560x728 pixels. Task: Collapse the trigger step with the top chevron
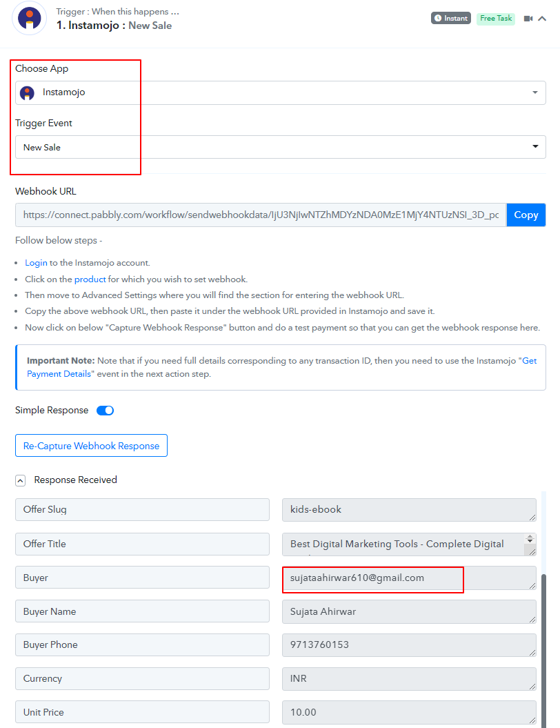tap(542, 19)
